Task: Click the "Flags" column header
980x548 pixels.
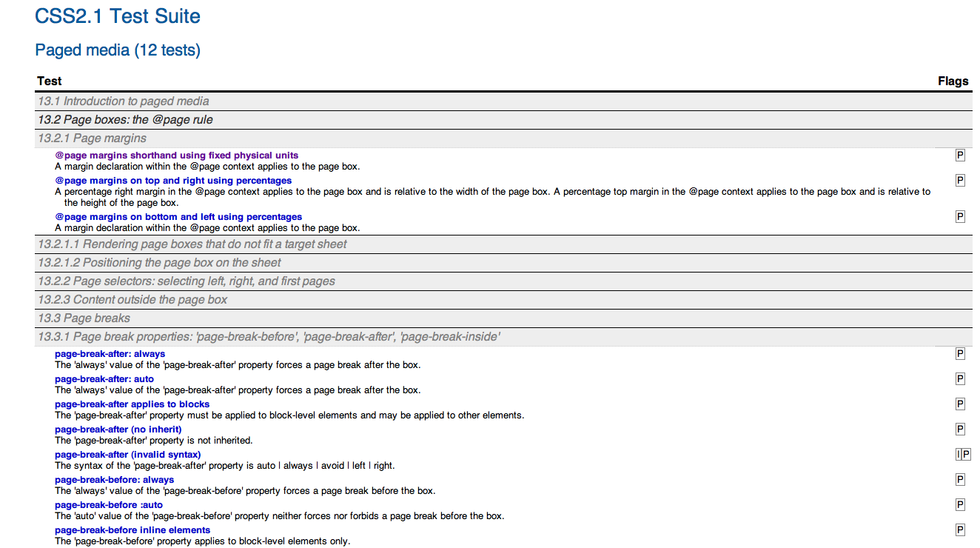Action: tap(953, 81)
